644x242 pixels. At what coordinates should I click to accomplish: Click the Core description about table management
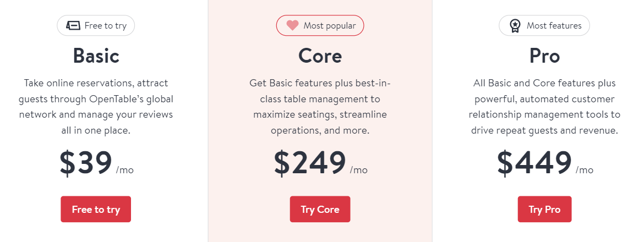(x=320, y=107)
